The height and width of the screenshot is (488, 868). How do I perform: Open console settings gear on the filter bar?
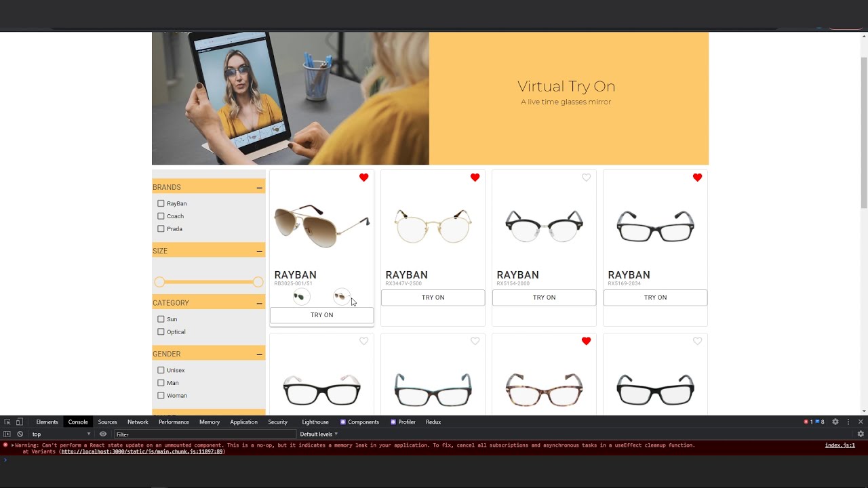[x=861, y=434]
